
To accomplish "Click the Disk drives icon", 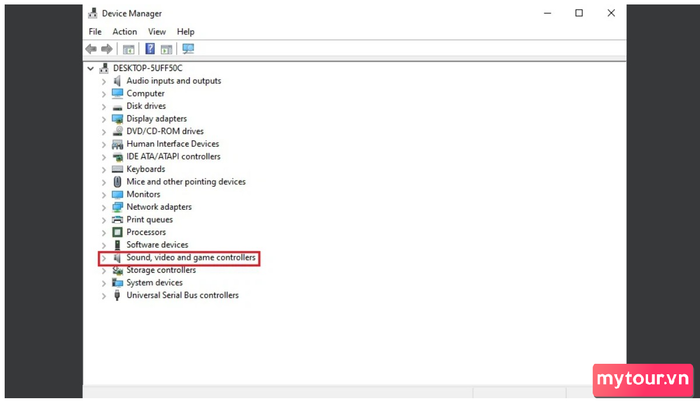I will 117,107.
